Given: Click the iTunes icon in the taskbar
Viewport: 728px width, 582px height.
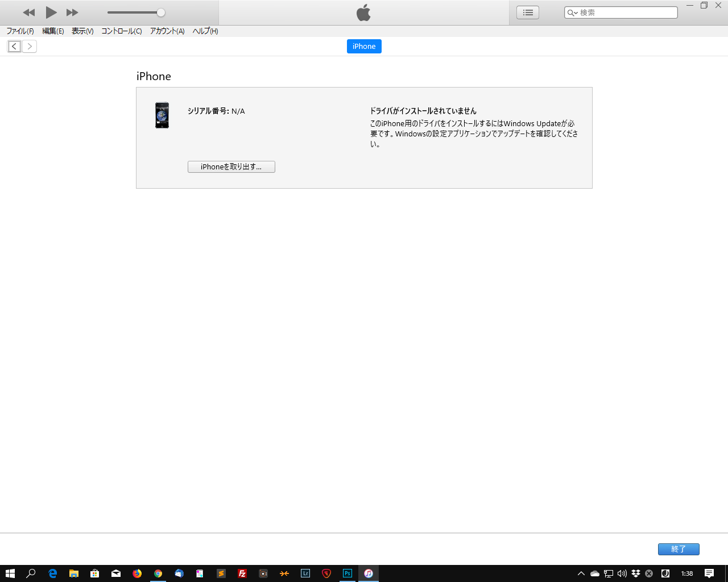Looking at the screenshot, I should (369, 573).
